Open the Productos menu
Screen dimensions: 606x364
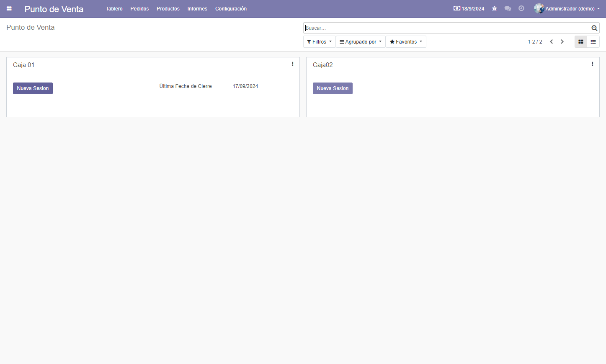(x=168, y=9)
